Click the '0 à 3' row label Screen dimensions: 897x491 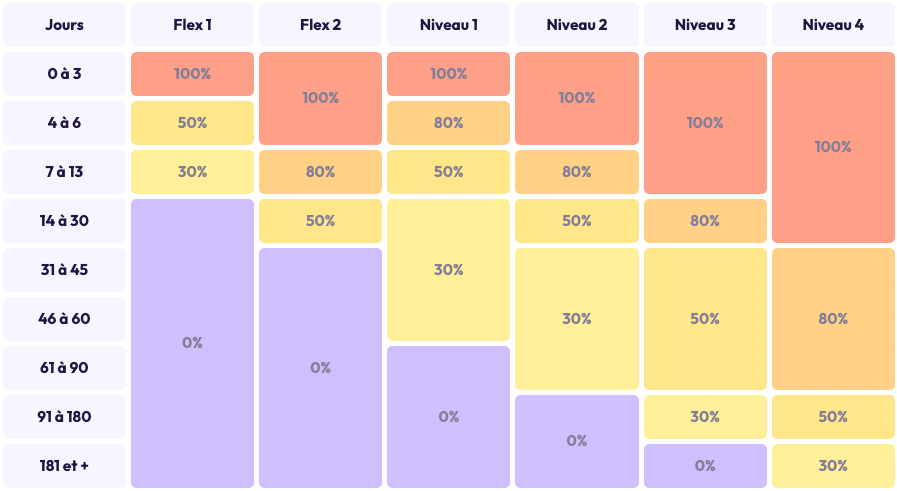click(x=64, y=74)
